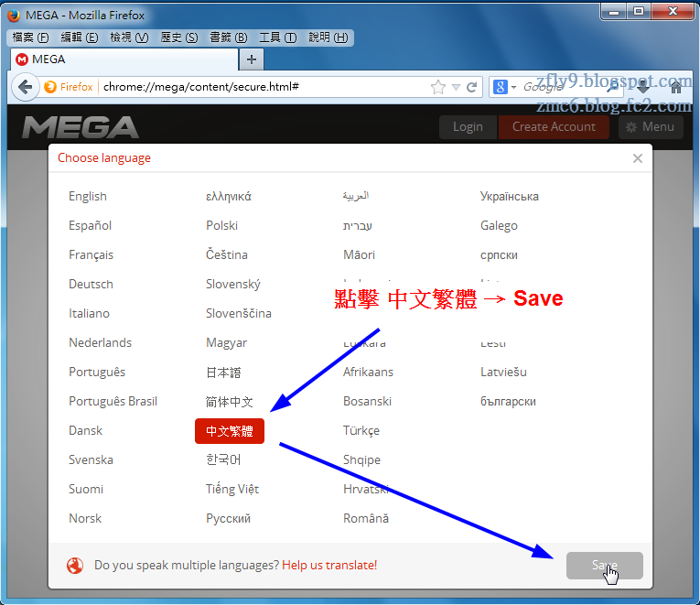This screenshot has height=605, width=700.
Task: Click the Create Account button
Action: (x=554, y=127)
